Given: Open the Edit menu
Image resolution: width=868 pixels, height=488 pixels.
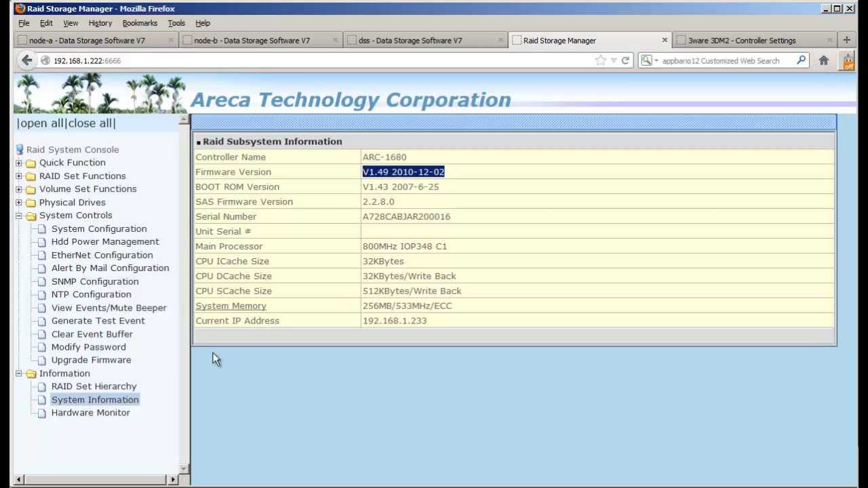Looking at the screenshot, I should click(x=46, y=23).
